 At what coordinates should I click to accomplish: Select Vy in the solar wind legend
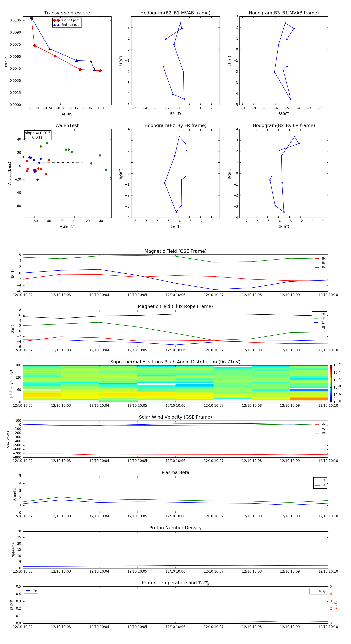pos(320,429)
